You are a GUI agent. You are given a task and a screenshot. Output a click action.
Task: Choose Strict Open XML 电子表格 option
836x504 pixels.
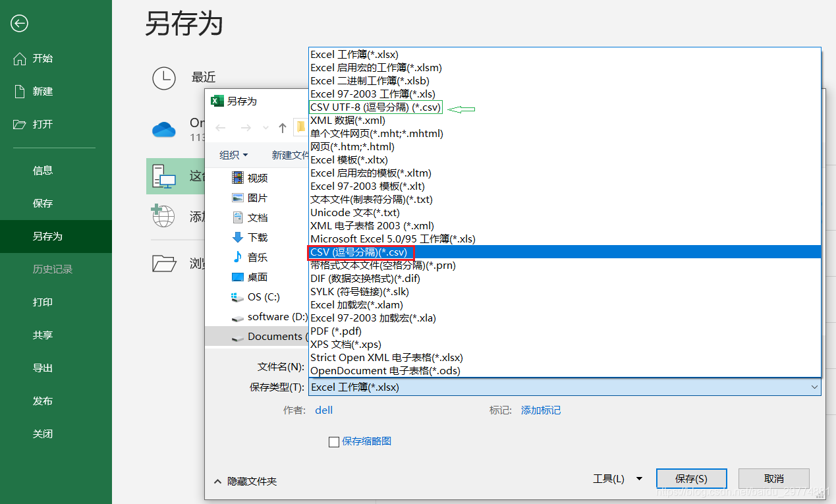565,358
